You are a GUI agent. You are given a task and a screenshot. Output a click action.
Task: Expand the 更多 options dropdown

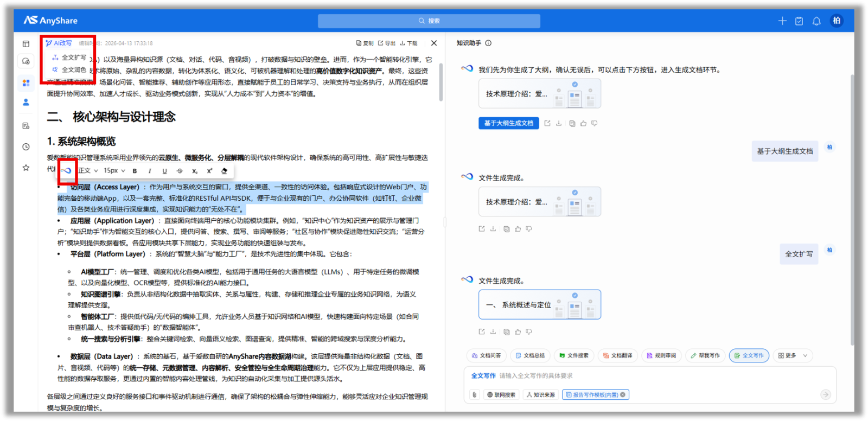(793, 356)
